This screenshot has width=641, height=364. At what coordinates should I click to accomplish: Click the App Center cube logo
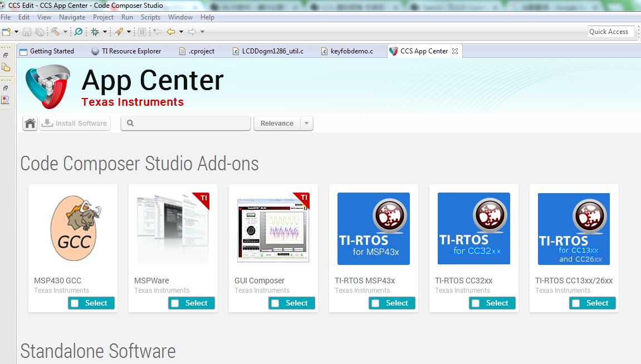(x=48, y=87)
